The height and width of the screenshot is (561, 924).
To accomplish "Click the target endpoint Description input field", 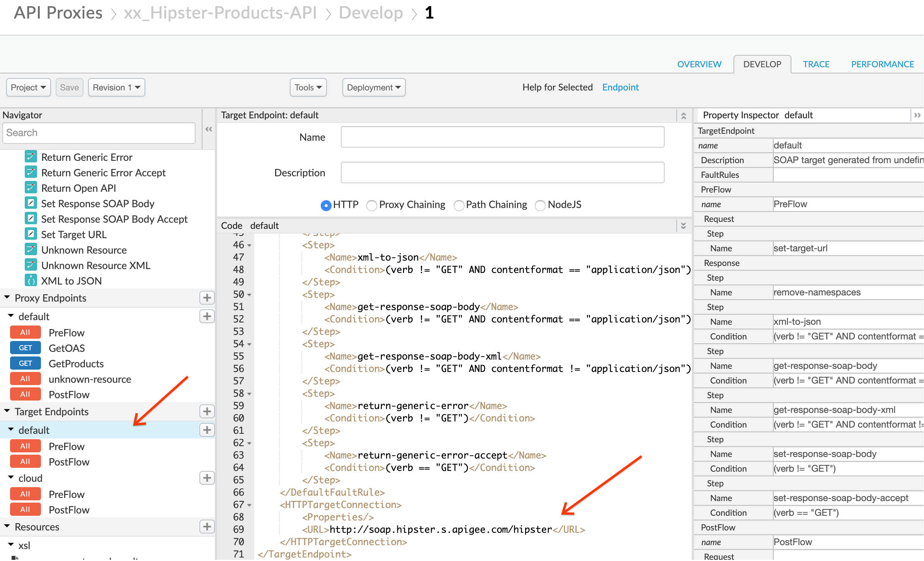I will (x=502, y=173).
